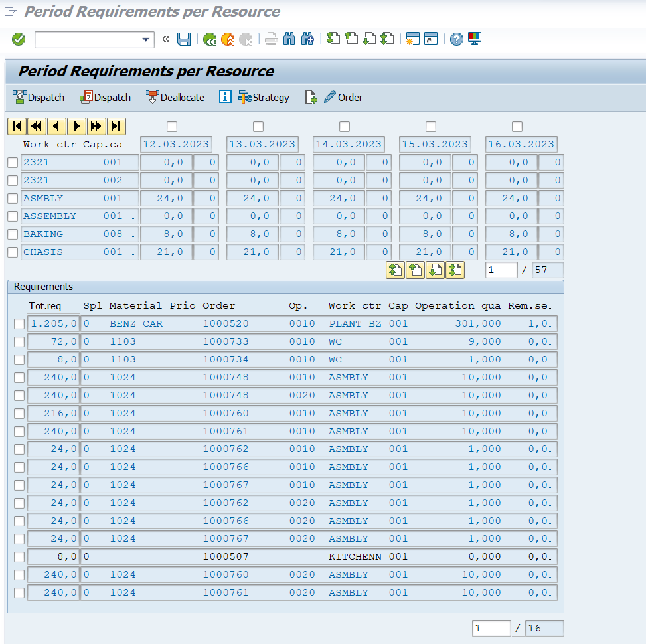Click the PLANT BZ work center cell
The width and height of the screenshot is (646, 644).
pyautogui.click(x=355, y=324)
